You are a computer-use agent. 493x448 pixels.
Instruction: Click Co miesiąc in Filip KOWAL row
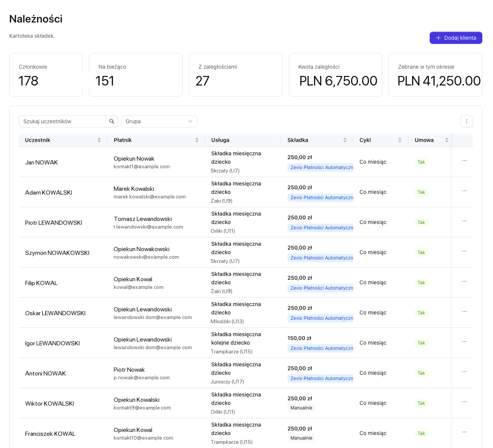point(373,282)
